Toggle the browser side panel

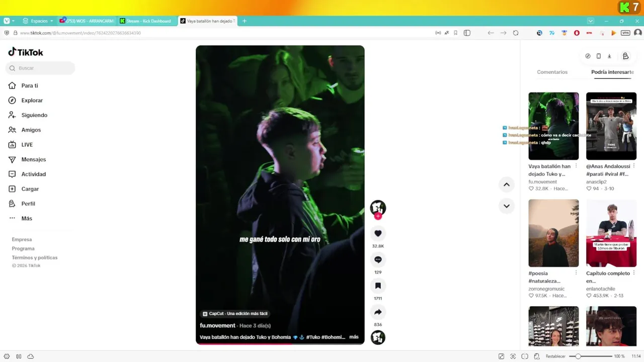coord(467,33)
